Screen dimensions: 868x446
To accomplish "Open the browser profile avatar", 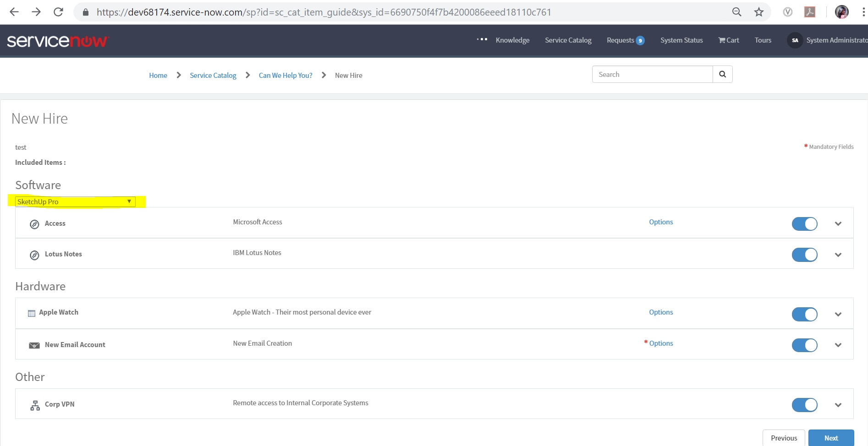I will tap(842, 12).
